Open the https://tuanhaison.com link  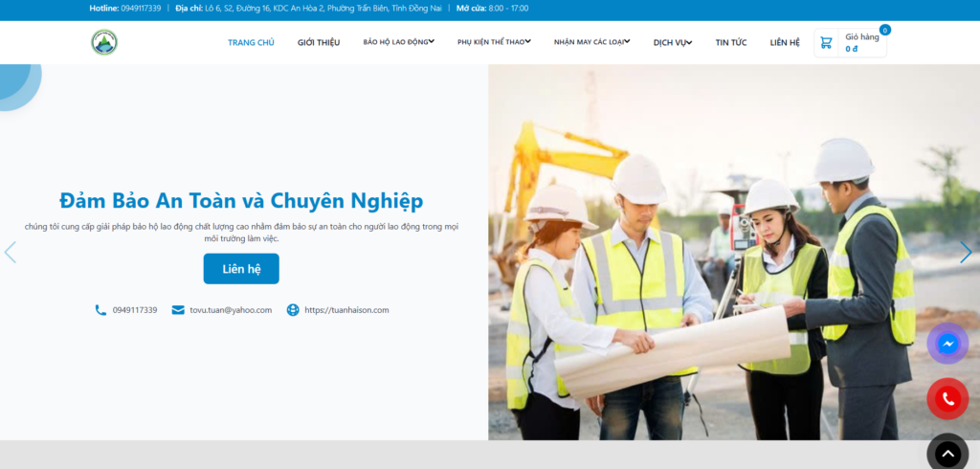pos(346,310)
